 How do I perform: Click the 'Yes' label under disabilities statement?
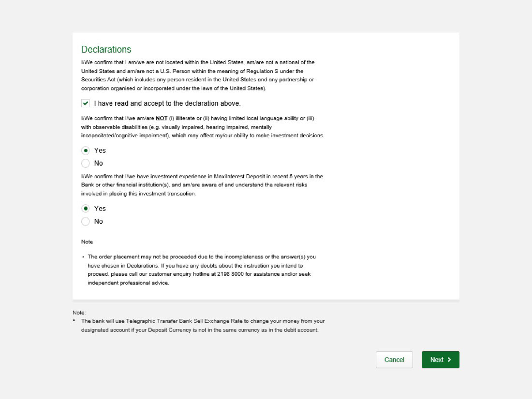100,150
